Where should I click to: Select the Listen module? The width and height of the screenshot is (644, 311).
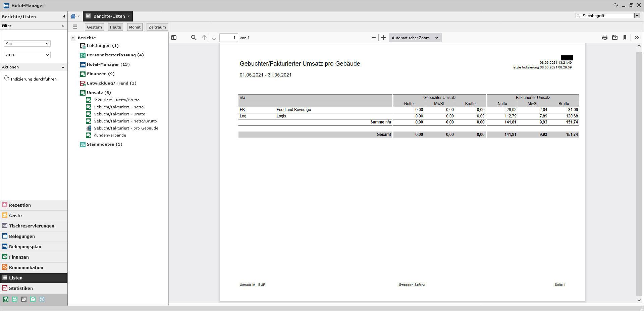[x=34, y=278]
